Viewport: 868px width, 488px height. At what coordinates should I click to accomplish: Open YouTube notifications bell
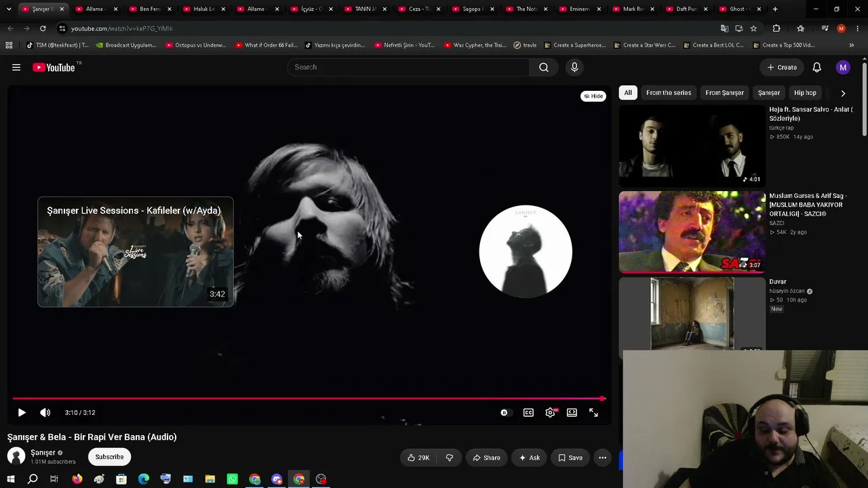pyautogui.click(x=817, y=67)
